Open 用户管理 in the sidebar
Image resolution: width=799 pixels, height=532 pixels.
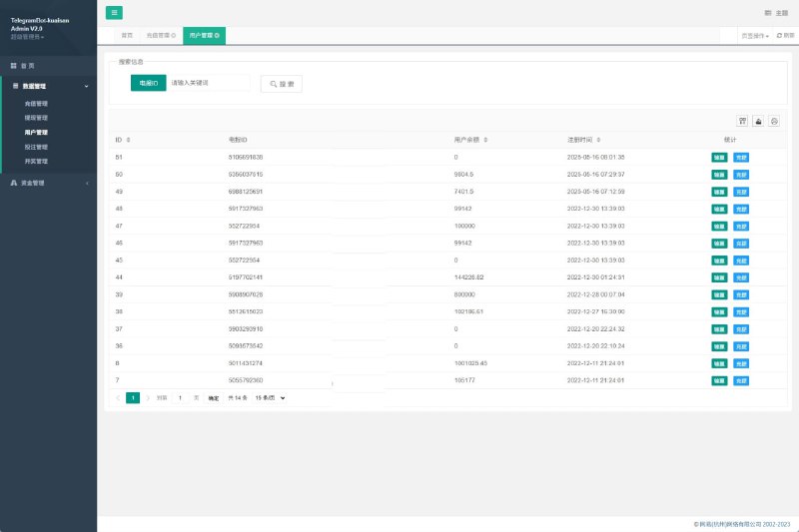pyautogui.click(x=36, y=133)
